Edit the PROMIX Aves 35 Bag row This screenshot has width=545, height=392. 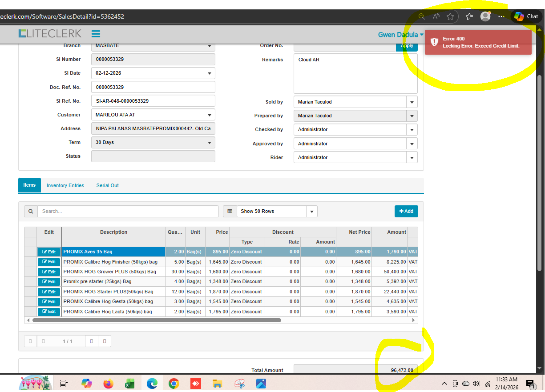click(x=49, y=252)
